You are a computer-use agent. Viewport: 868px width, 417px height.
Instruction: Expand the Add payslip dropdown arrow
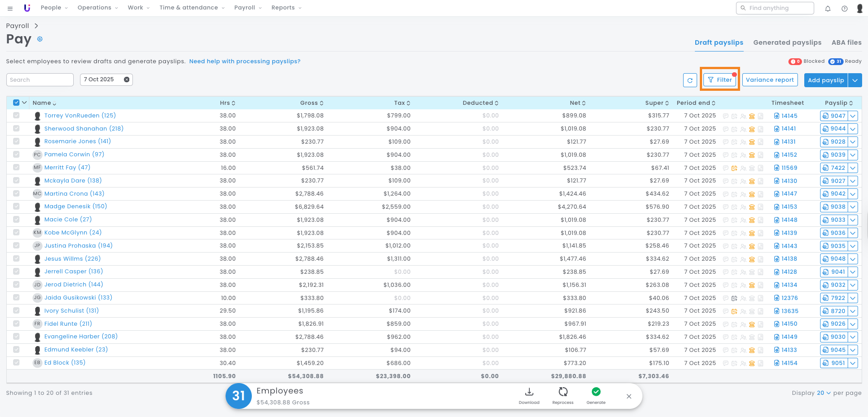(x=855, y=80)
